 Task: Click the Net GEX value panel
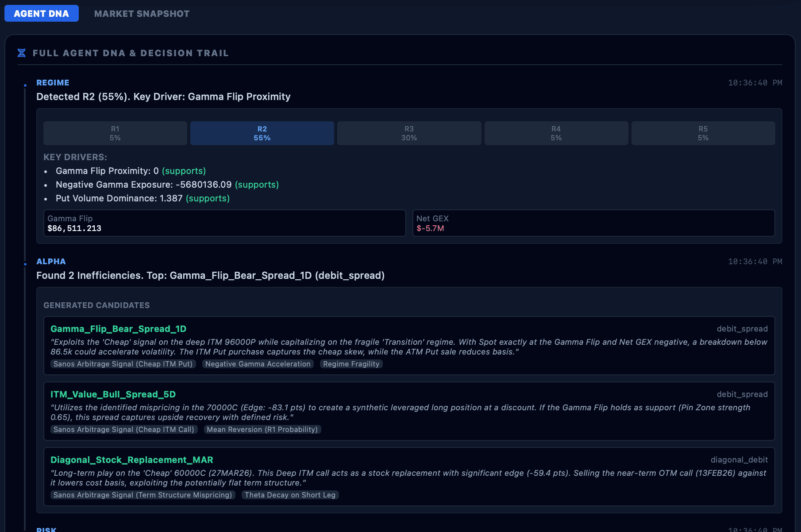click(594, 223)
